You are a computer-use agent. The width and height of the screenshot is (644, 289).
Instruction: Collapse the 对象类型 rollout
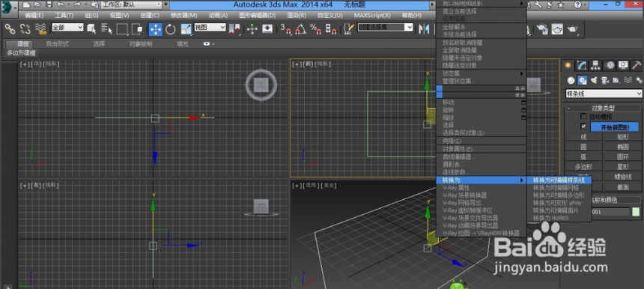point(604,109)
